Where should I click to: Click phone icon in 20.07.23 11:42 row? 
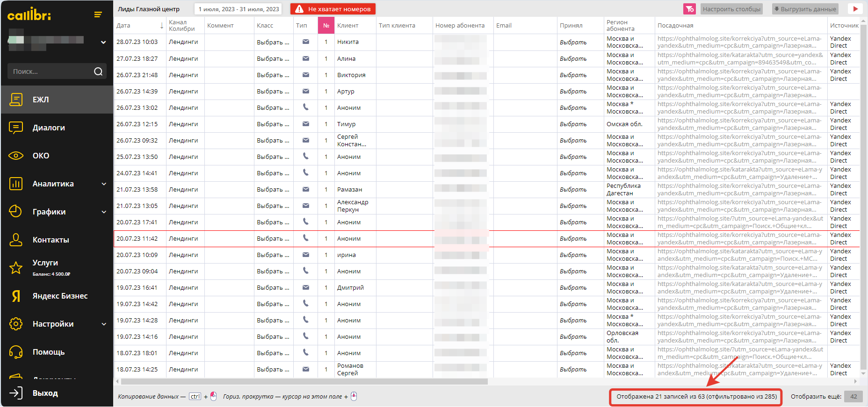click(305, 238)
